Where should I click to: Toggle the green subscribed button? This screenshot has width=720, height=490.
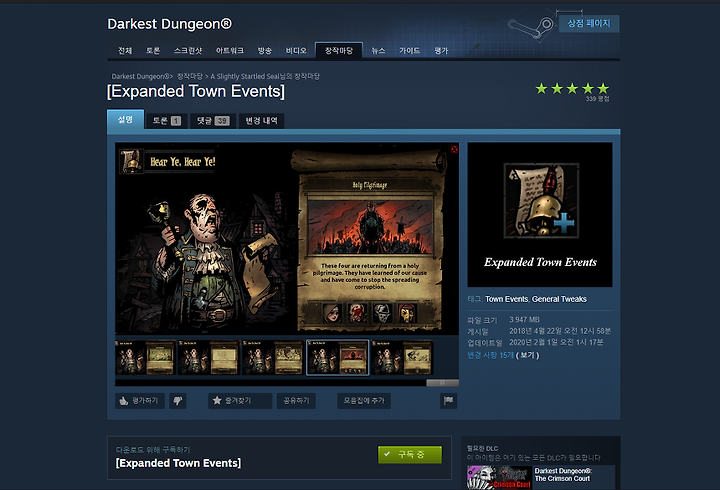[410, 455]
